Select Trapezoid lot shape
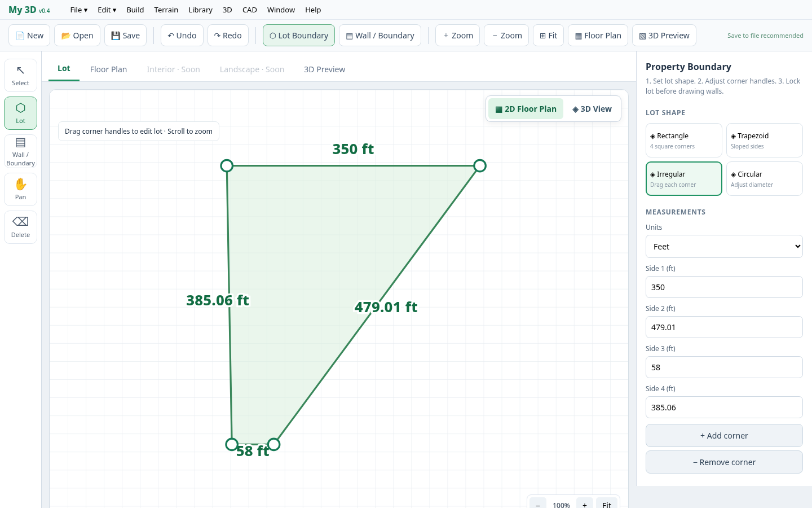812x508 pixels. (x=764, y=140)
